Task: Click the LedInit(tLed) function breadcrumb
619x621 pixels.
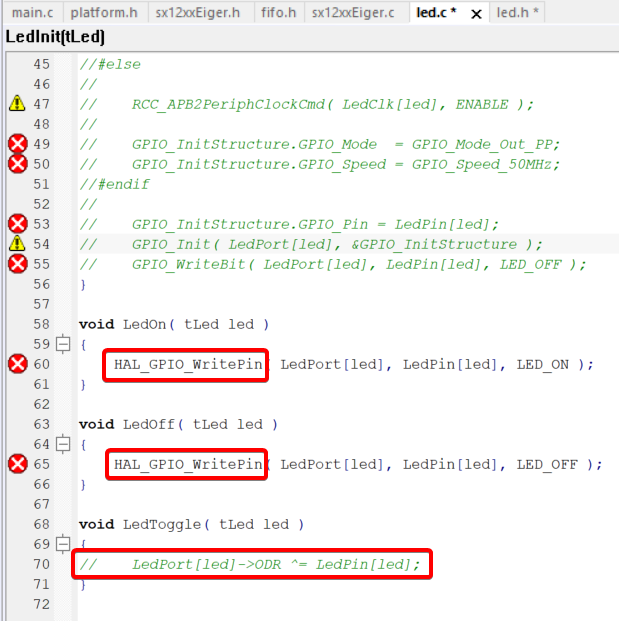Action: click(55, 37)
